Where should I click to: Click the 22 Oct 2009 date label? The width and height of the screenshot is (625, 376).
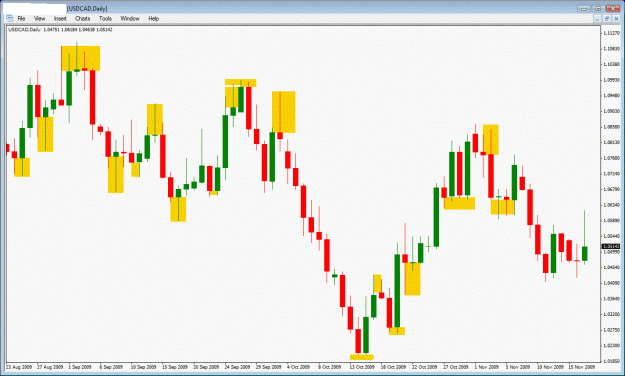pos(425,367)
